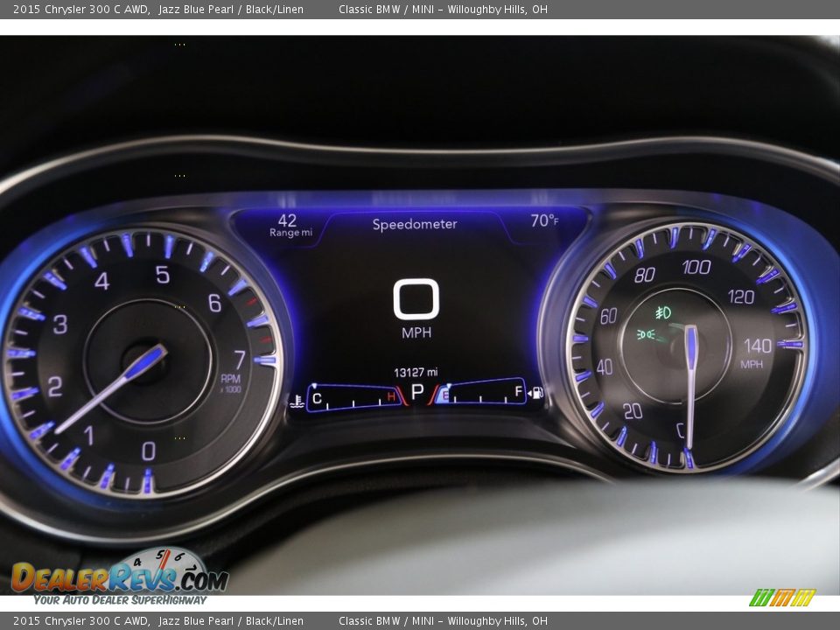Click the 7 marking on the tachometer
This screenshot has height=630, width=840.
pyautogui.click(x=240, y=360)
